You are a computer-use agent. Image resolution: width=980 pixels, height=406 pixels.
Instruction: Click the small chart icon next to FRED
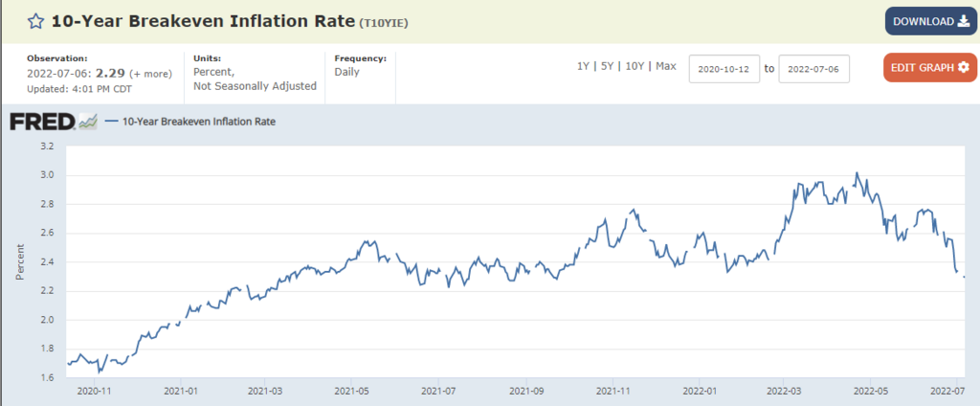click(88, 122)
